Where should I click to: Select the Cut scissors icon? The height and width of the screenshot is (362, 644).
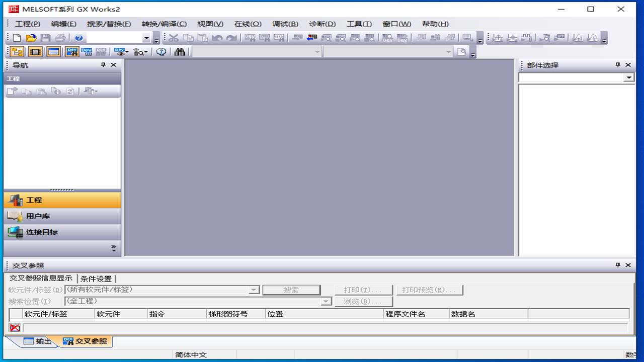[174, 38]
